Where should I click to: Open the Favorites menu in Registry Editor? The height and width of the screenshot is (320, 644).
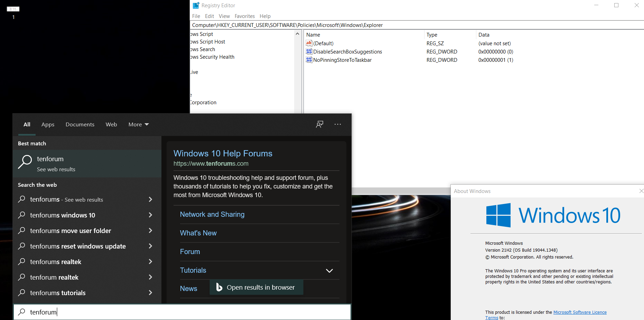click(x=245, y=16)
